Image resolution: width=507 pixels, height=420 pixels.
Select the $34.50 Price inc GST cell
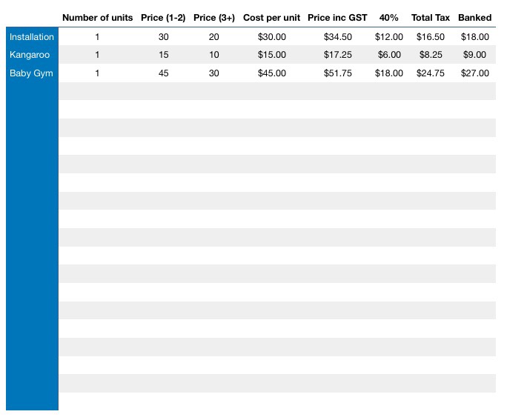click(337, 37)
